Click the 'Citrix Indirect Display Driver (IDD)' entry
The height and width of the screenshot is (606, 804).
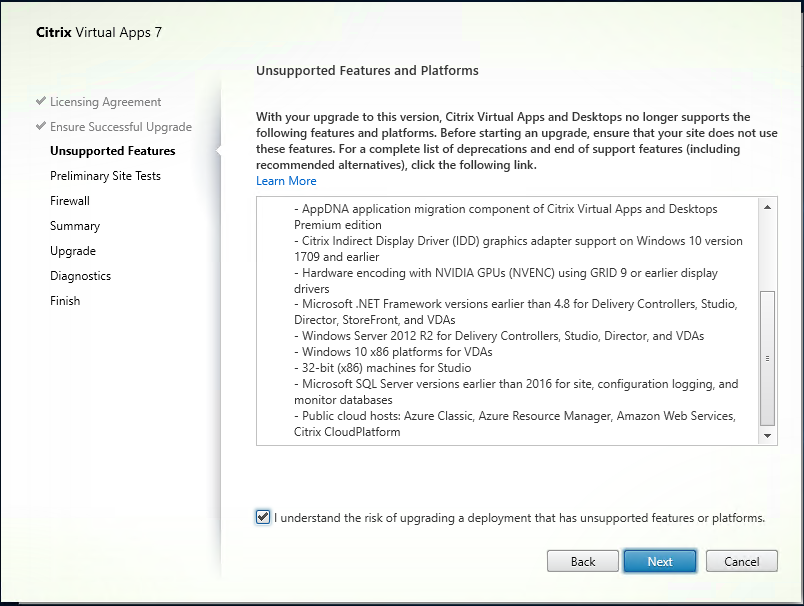[x=518, y=249]
